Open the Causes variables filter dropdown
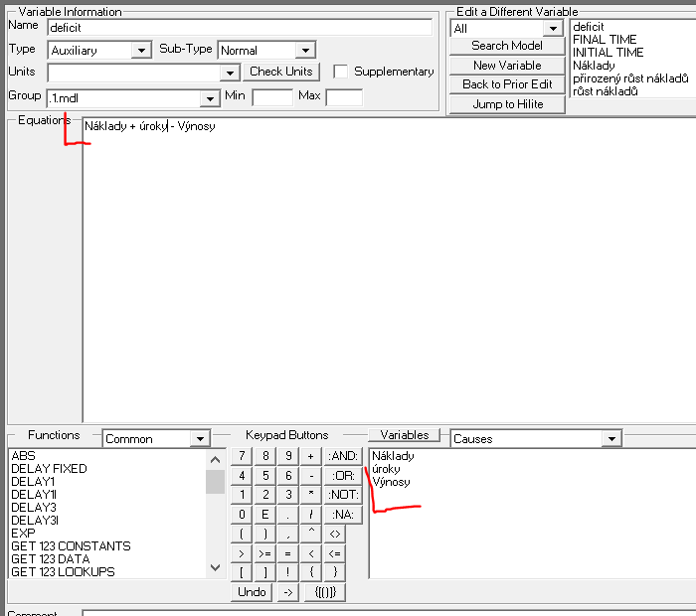696x616 pixels. pyautogui.click(x=609, y=438)
